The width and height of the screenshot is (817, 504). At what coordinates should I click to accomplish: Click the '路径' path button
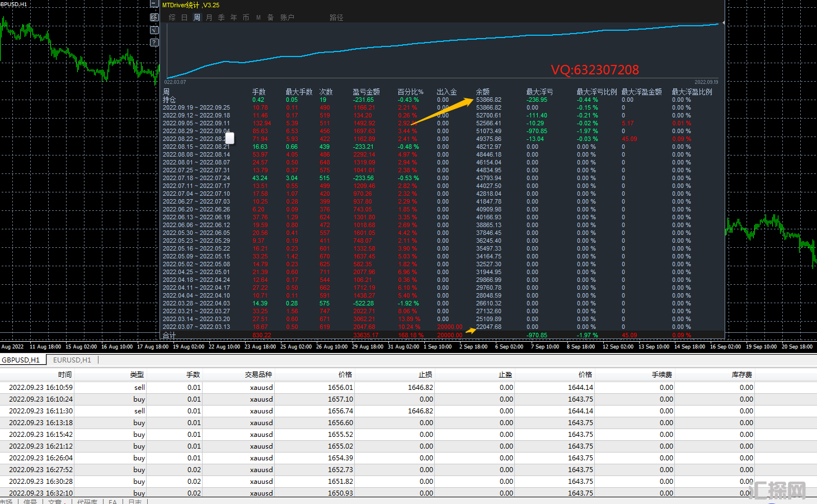[336, 18]
